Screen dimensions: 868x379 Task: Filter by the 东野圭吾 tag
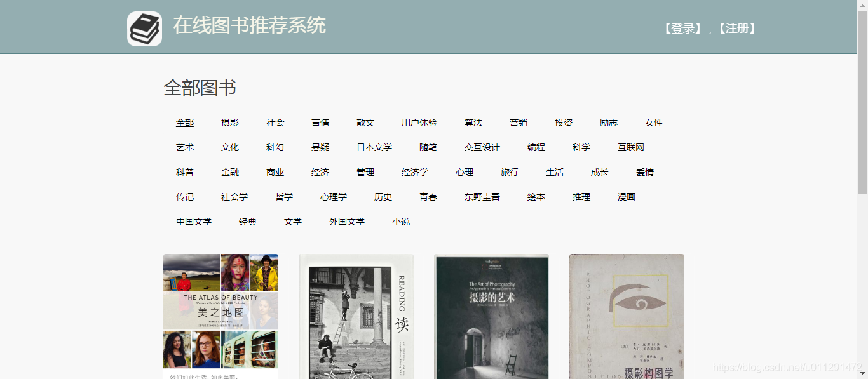tap(482, 197)
